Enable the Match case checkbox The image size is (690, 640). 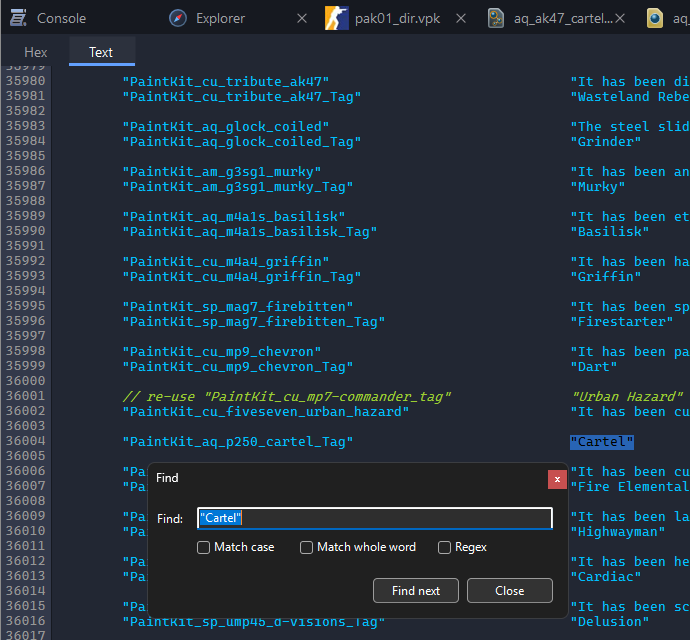click(203, 548)
